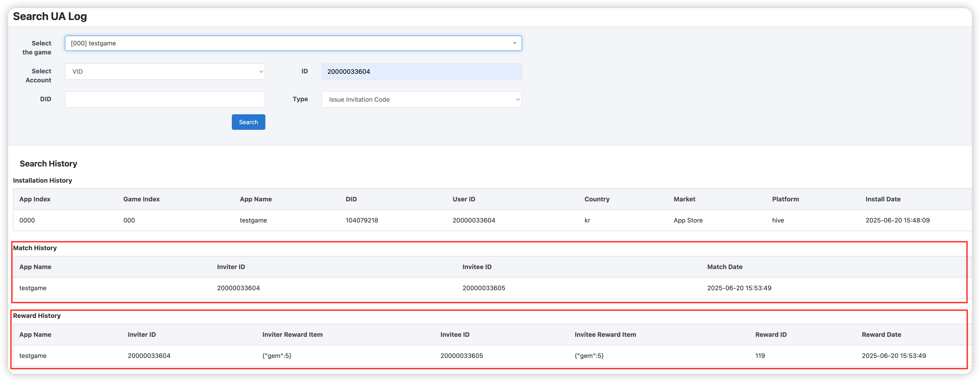The width and height of the screenshot is (980, 382).
Task: Click the Inviter Reward Item gem value
Action: 277,356
